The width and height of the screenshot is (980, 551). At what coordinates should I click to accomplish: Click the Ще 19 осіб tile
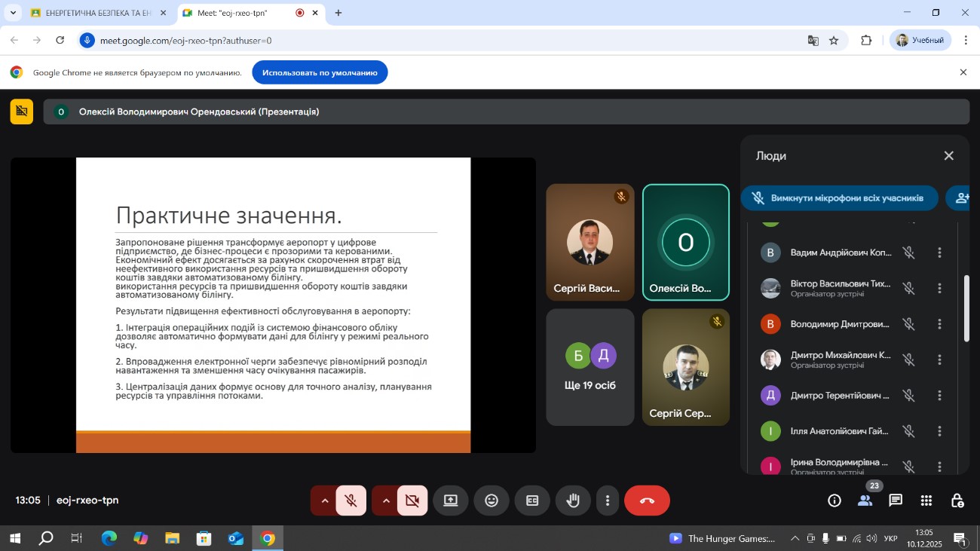click(590, 367)
